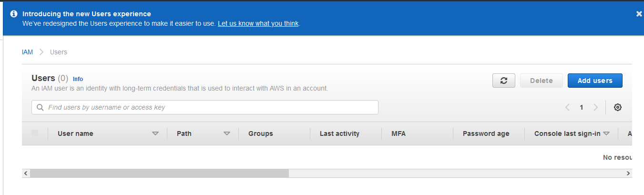
Task: Sort by Path column arrow
Action: coord(227,133)
